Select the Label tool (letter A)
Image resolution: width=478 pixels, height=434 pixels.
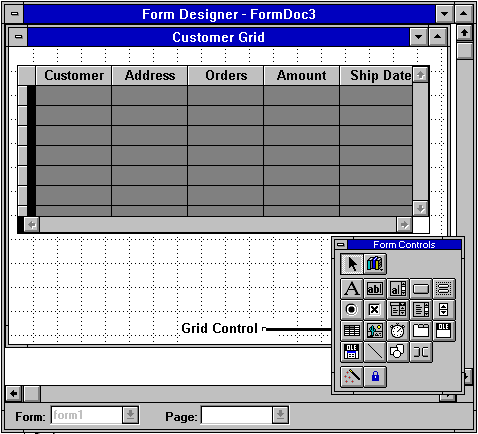352,289
